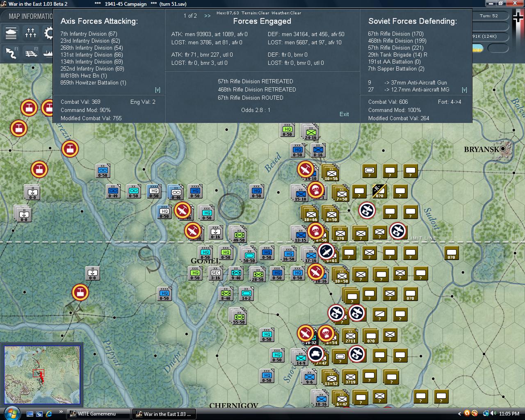This screenshot has height=420, width=525.
Task: Click the III/818th Hwz Bn (1) entry
Action: click(84, 75)
